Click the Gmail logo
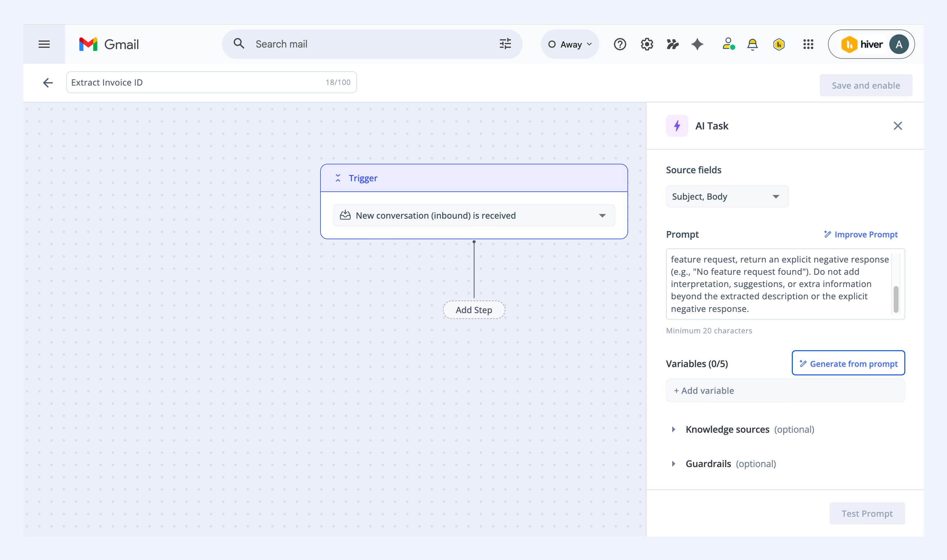Viewport: 947px width, 560px height. pyautogui.click(x=109, y=44)
